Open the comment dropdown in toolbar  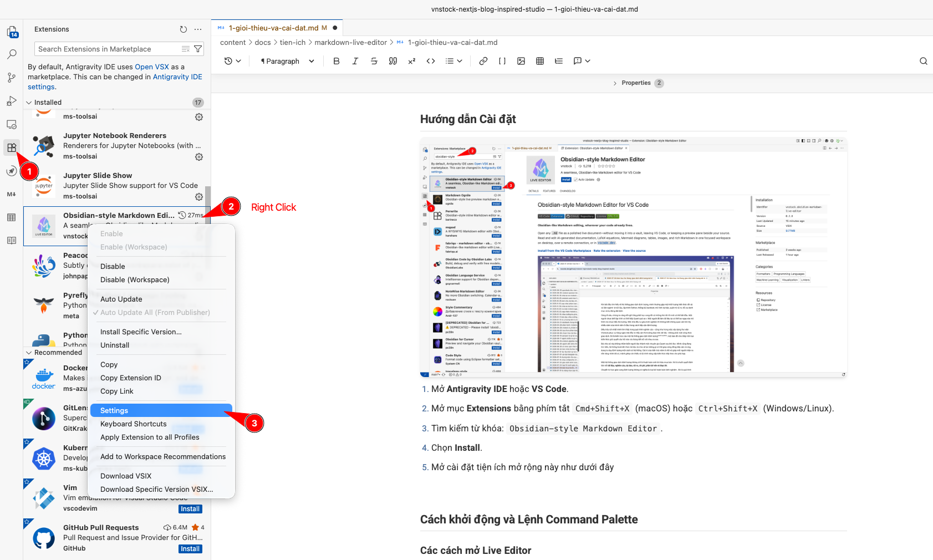(x=582, y=61)
